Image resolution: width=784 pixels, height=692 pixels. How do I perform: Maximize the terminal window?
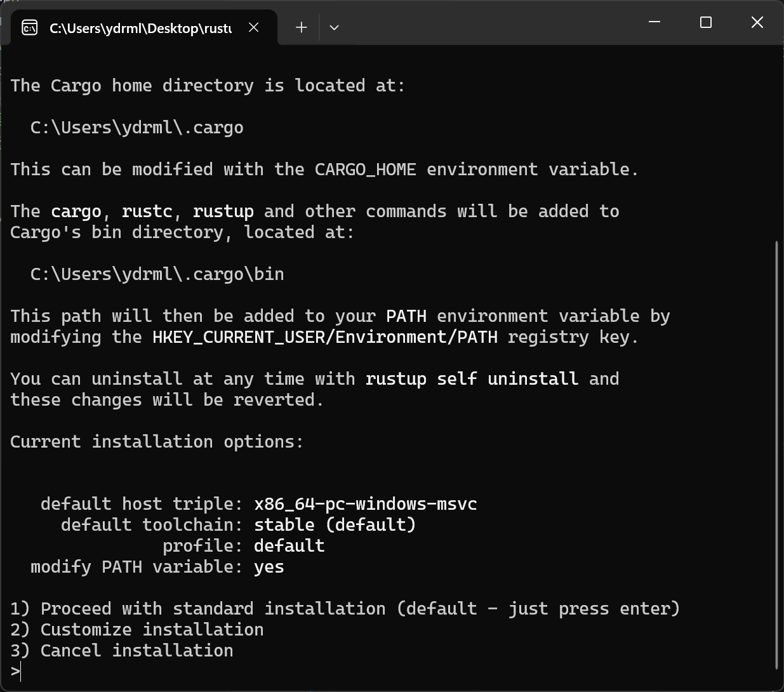(x=705, y=22)
